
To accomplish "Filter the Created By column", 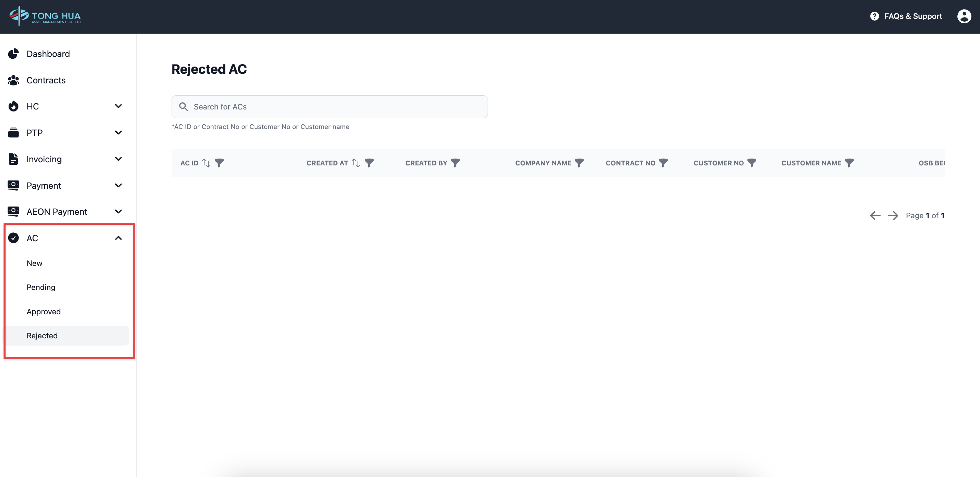I will 455,163.
